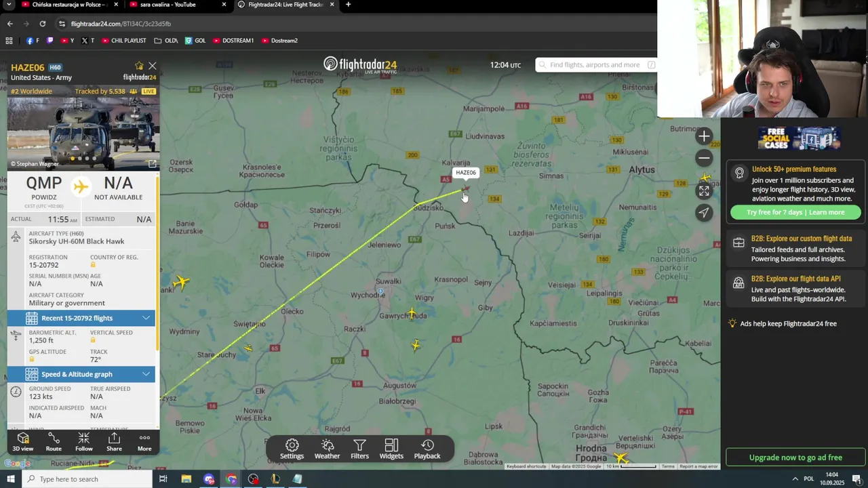The image size is (868, 488).
Task: Select the yellow plane near Hrodna
Action: tap(621, 459)
